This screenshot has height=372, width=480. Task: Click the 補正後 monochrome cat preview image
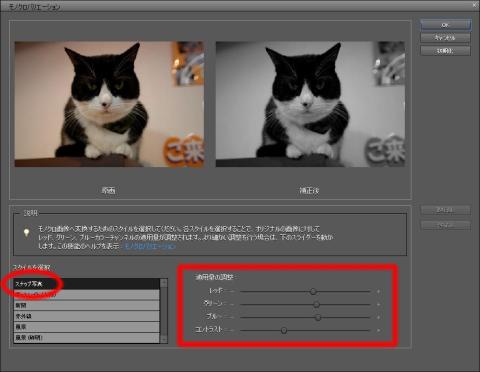pyautogui.click(x=310, y=104)
